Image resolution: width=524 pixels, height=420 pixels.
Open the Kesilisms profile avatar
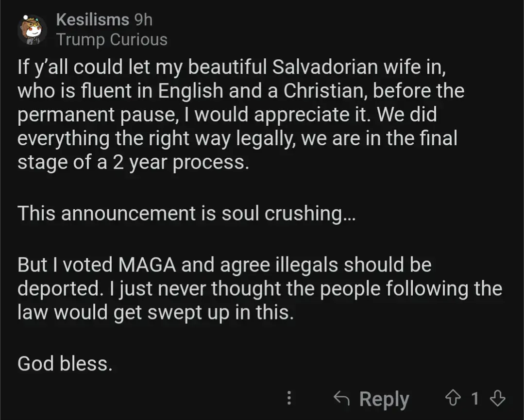[32, 30]
